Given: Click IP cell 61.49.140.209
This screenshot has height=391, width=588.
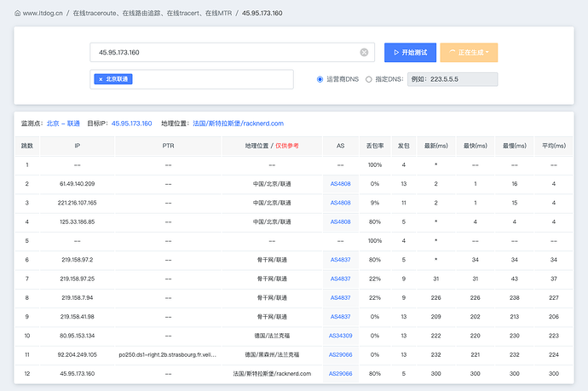Looking at the screenshot, I should click(x=78, y=184).
